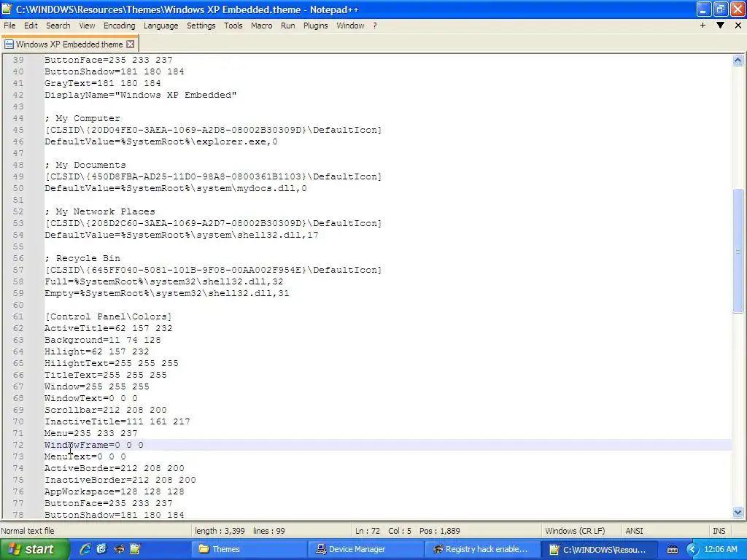747x560 pixels.
Task: Click the third Quick Launch bug icon
Action: 119,549
